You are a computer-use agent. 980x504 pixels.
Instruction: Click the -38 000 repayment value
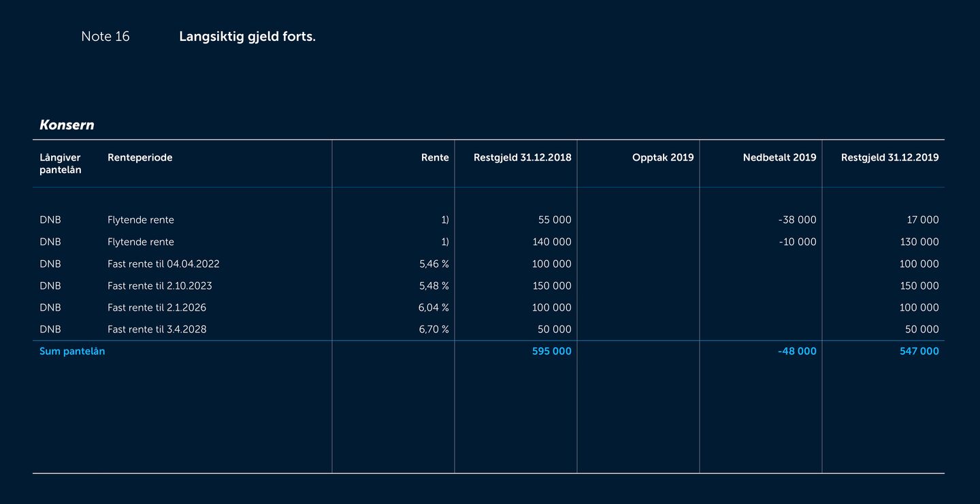[x=797, y=220]
